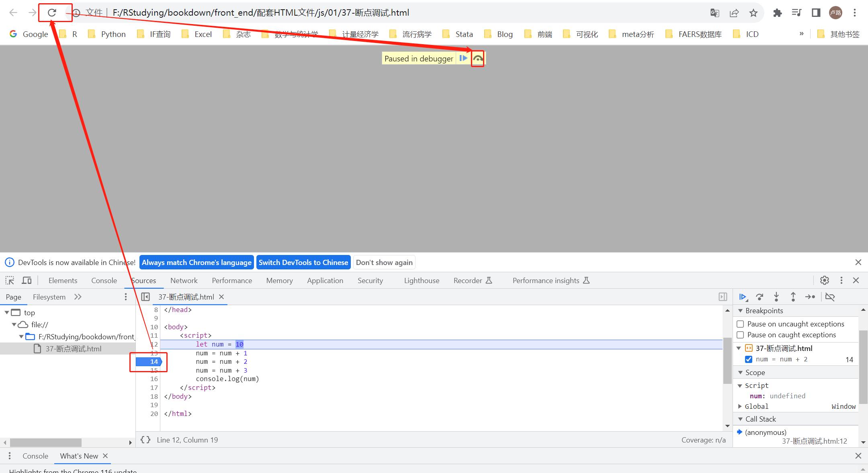868x473 pixels.
Task: Close the 37-断点调试.html editor tab
Action: point(221,297)
